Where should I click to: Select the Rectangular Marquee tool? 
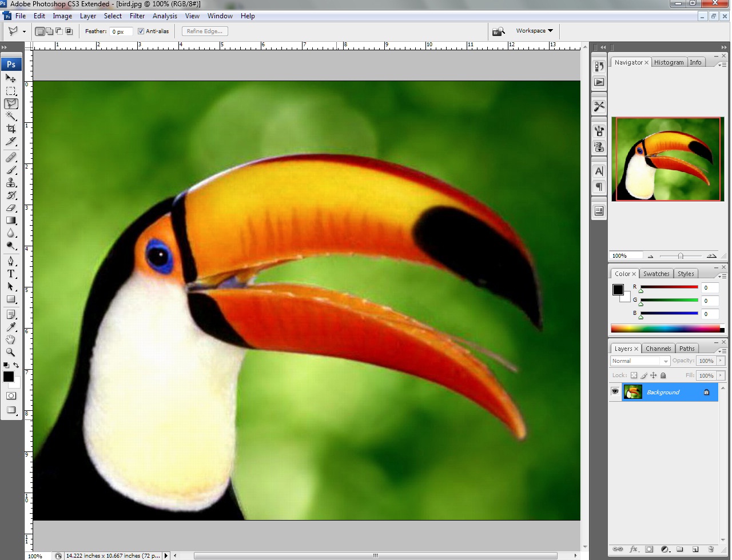[x=11, y=91]
